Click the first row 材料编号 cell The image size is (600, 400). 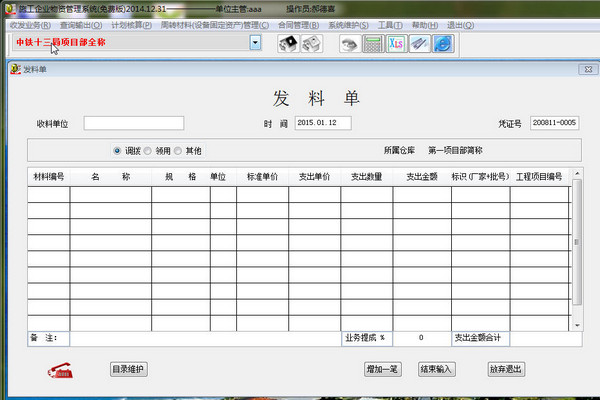pyautogui.click(x=49, y=194)
